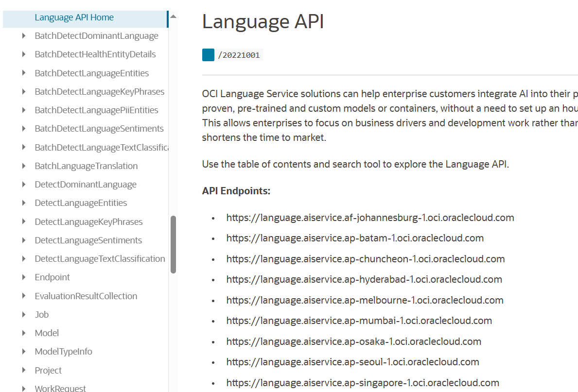Click the ap-mumbai-1 endpoint URL

(x=359, y=321)
